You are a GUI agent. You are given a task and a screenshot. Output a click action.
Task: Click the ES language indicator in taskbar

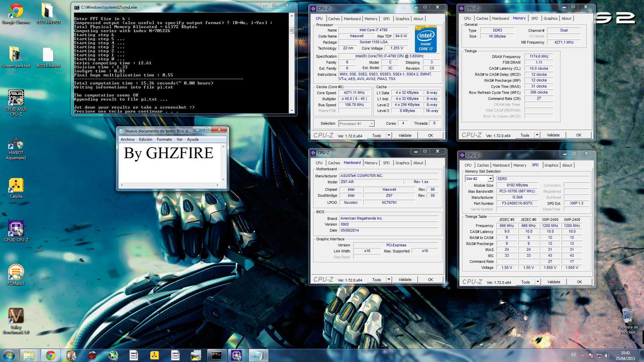pos(573,355)
